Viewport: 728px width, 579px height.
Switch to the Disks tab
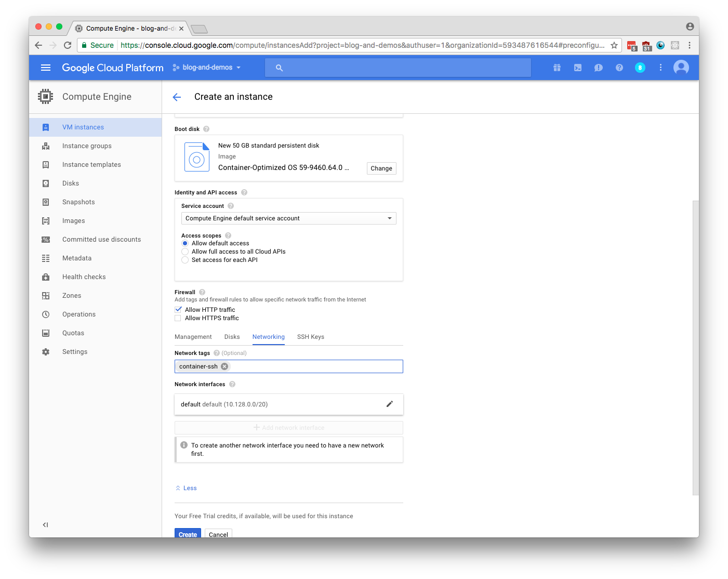(232, 337)
